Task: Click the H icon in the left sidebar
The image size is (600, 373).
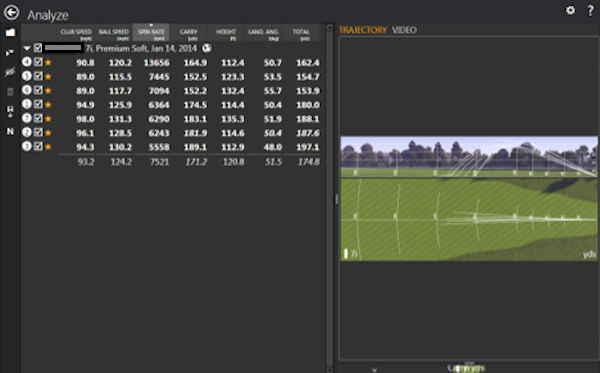Action: point(10,111)
